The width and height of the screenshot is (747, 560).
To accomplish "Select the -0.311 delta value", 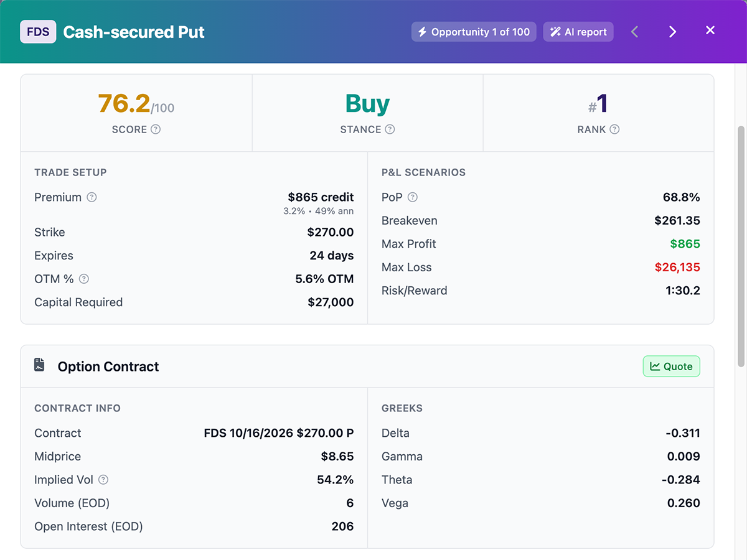I will (682, 433).
